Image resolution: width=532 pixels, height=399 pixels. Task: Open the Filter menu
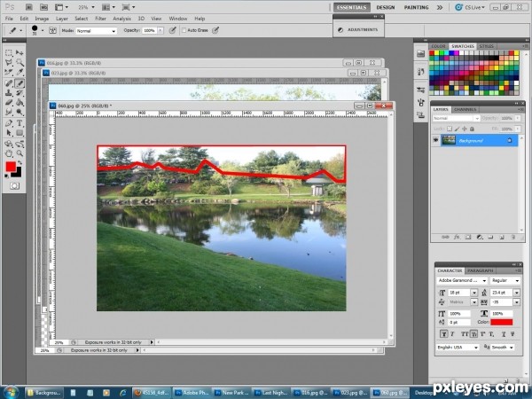100,19
